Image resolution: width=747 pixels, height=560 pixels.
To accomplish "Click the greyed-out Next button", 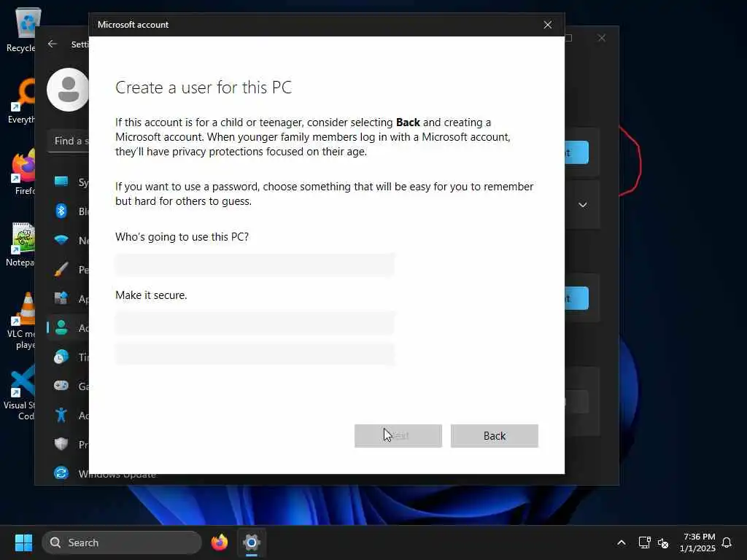I will click(398, 436).
